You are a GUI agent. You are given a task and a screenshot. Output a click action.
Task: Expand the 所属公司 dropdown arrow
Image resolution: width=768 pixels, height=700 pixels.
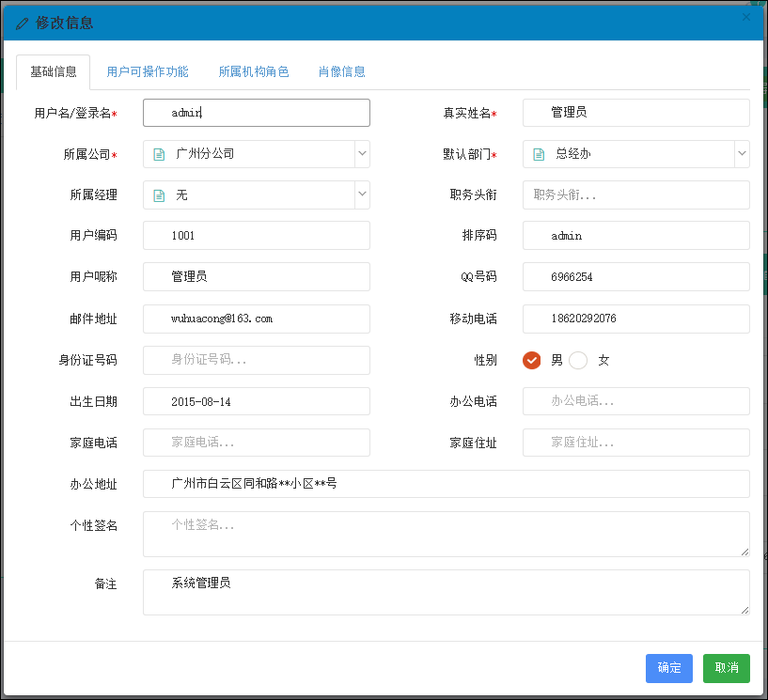pos(362,153)
